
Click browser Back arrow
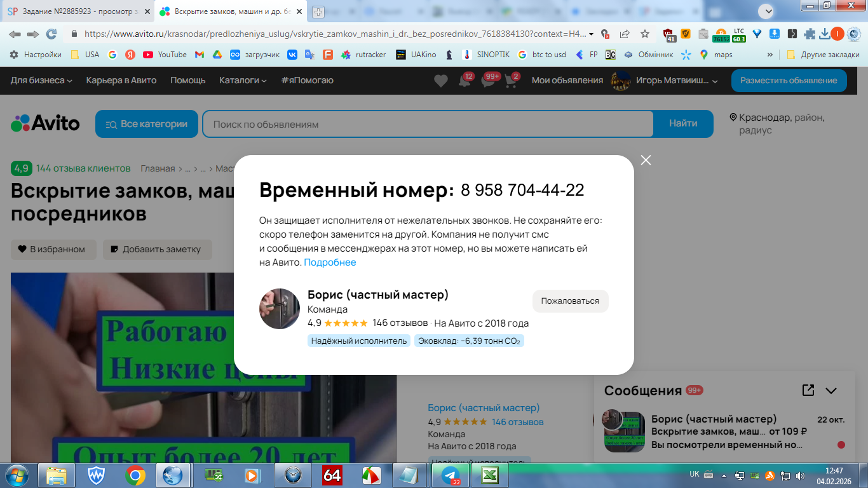pos(15,34)
